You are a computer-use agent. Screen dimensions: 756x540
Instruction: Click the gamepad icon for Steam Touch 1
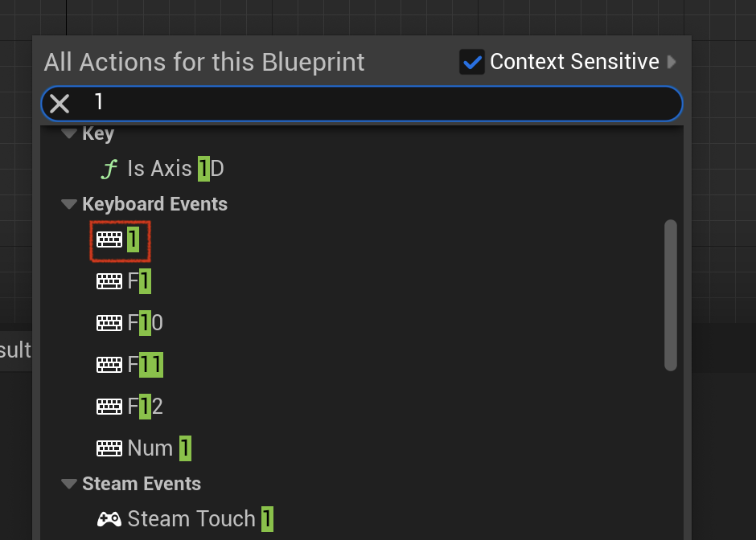(x=109, y=519)
